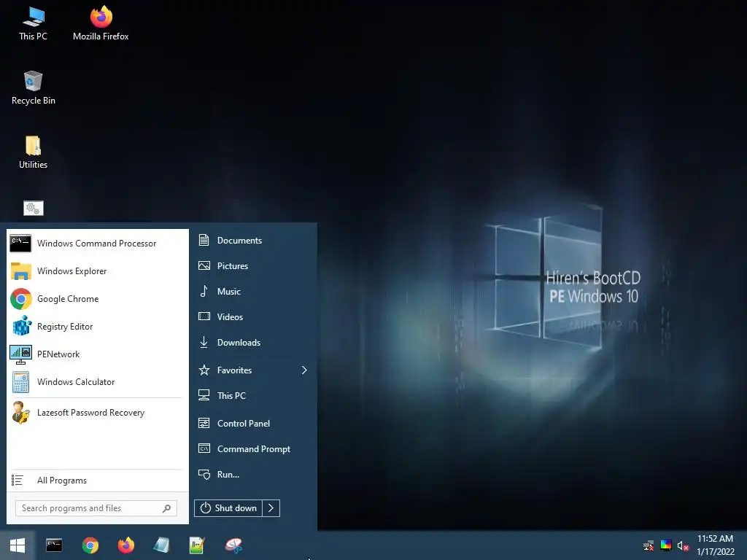This screenshot has height=560, width=747.
Task: Click the magnifier search icon
Action: (167, 508)
